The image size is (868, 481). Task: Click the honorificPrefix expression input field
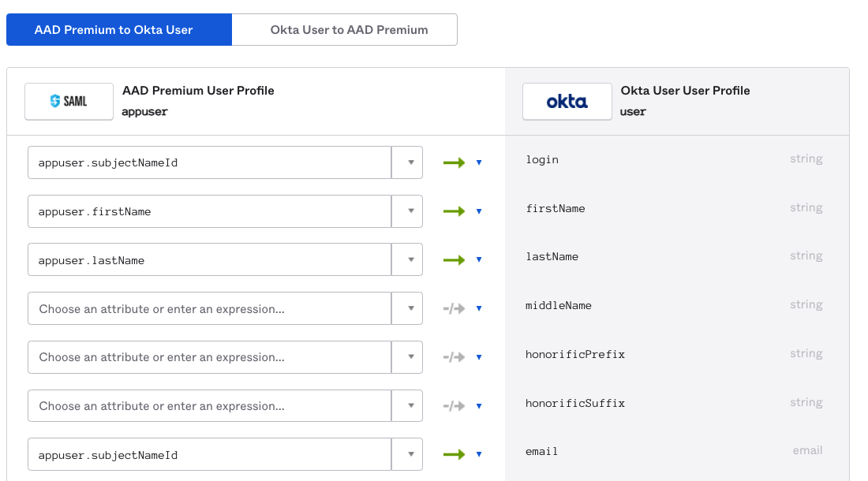click(209, 357)
